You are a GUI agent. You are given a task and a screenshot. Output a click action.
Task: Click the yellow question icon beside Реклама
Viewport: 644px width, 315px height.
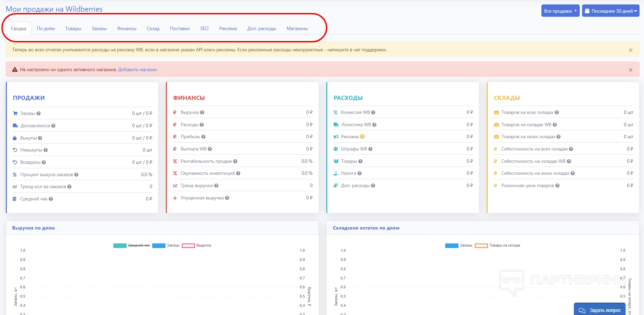(362, 136)
